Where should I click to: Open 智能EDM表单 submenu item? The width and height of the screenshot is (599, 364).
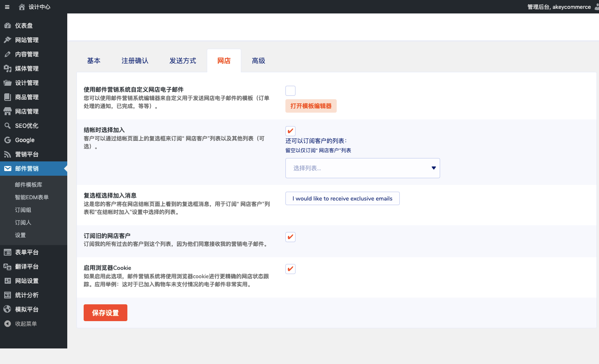[x=32, y=197]
